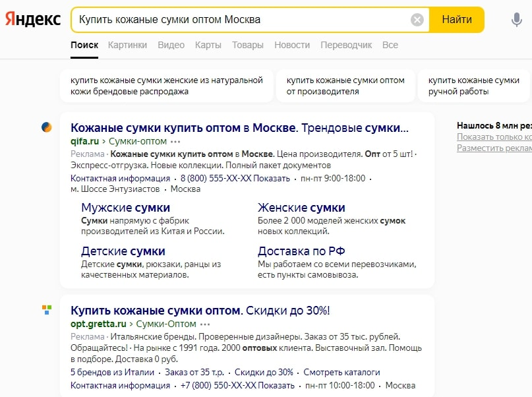Image resolution: width=532 pixels, height=397 pixels.
Task: Click the 'Разместить рекламу' link
Action: click(494, 148)
